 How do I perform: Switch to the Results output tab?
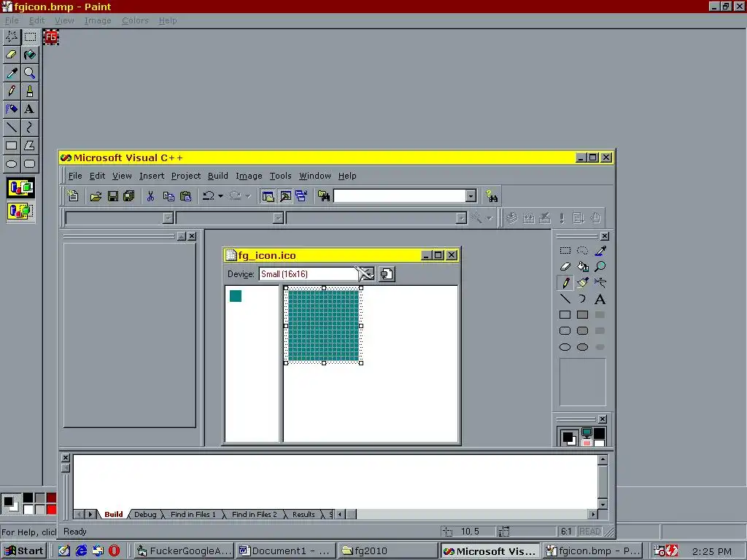[x=303, y=514]
